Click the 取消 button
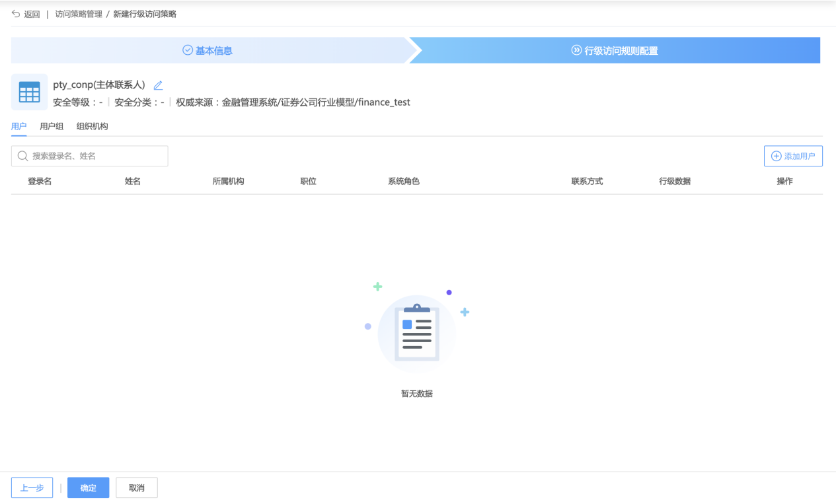The width and height of the screenshot is (836, 504). [137, 487]
